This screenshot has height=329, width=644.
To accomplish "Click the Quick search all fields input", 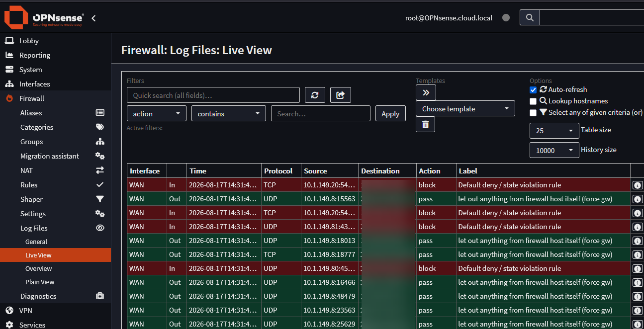I will pos(213,95).
